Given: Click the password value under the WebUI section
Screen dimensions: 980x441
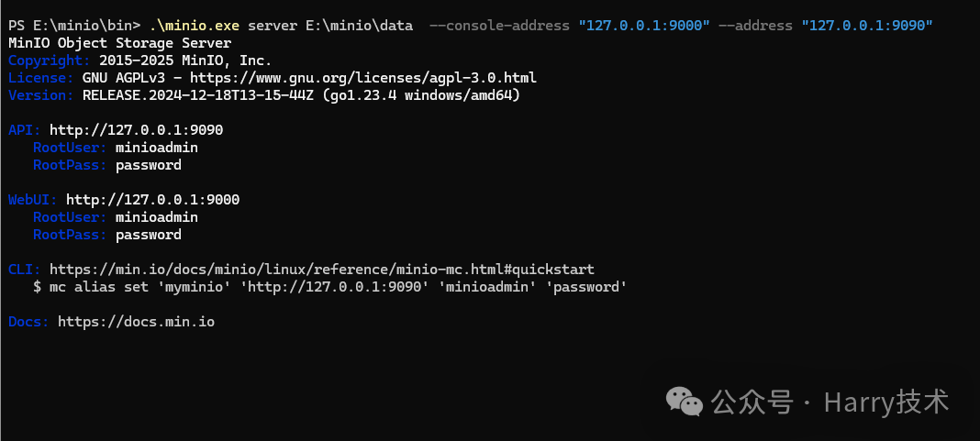Looking at the screenshot, I should [148, 235].
